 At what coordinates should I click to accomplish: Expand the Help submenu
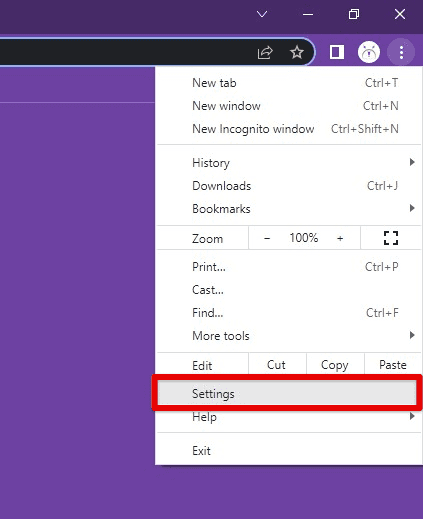tap(289, 417)
